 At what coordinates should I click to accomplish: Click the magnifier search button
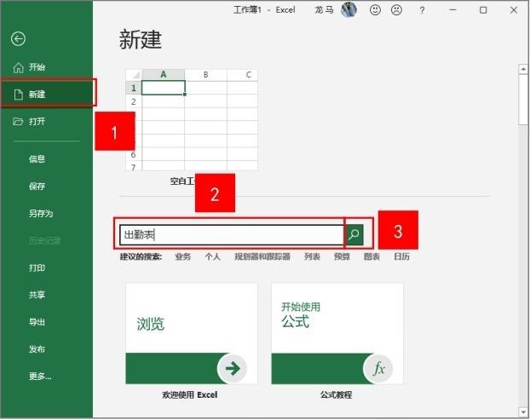[354, 234]
